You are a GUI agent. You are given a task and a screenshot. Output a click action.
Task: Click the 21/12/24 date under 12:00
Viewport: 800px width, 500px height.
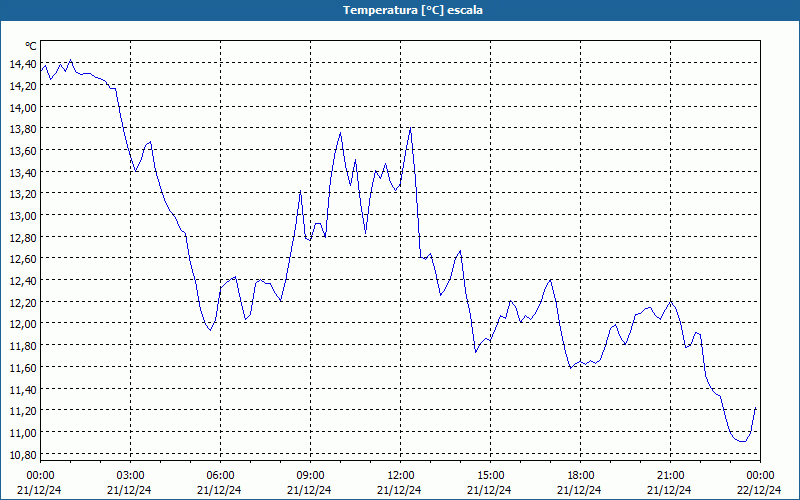pos(399,490)
